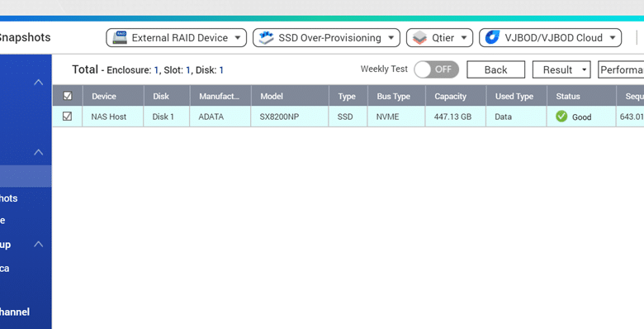
Task: Open SSD Over-Provisioning dropdown
Action: click(326, 38)
